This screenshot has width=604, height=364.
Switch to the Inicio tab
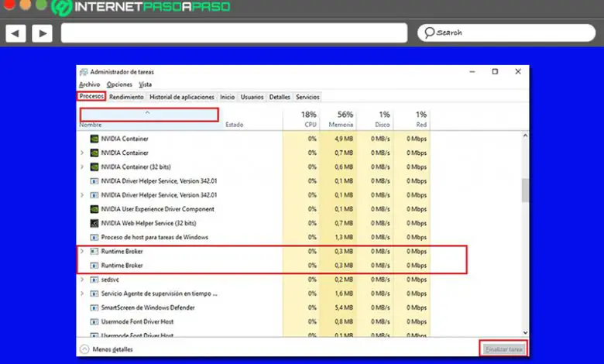[x=227, y=97]
